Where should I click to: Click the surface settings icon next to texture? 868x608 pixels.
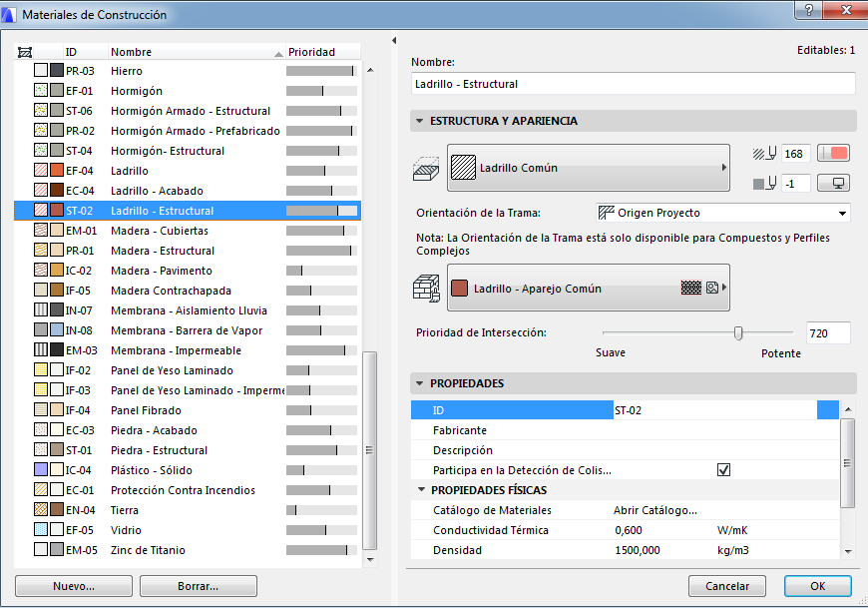click(x=712, y=288)
